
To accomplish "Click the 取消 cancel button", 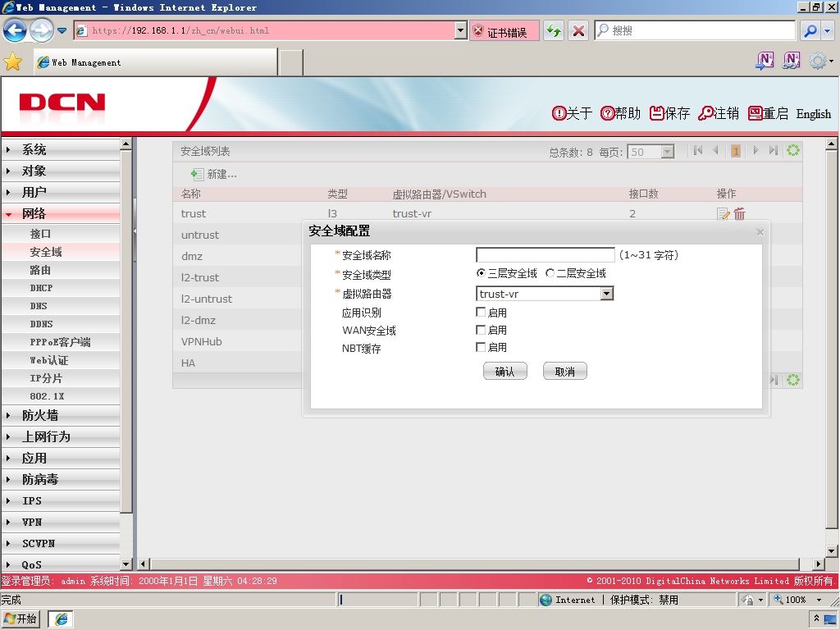I will [x=564, y=371].
